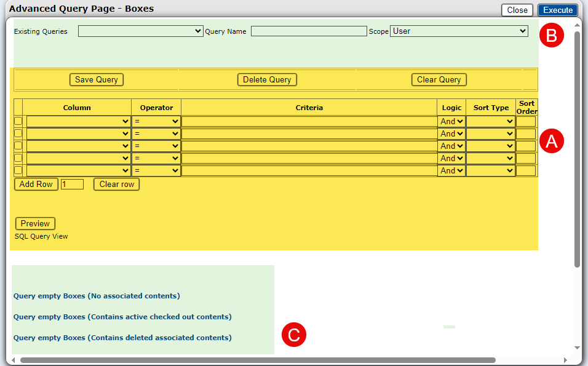
Task: Check the third row checkbox
Action: (18, 146)
